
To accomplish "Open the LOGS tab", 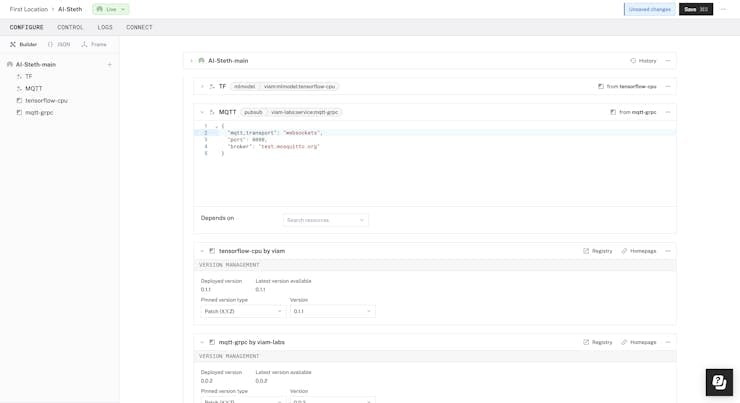I will (x=105, y=27).
